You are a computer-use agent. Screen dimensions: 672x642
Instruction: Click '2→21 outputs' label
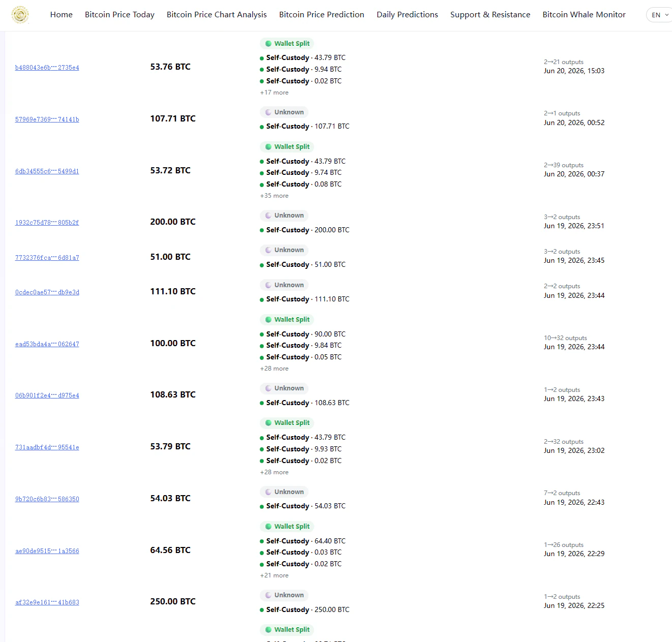click(x=564, y=62)
